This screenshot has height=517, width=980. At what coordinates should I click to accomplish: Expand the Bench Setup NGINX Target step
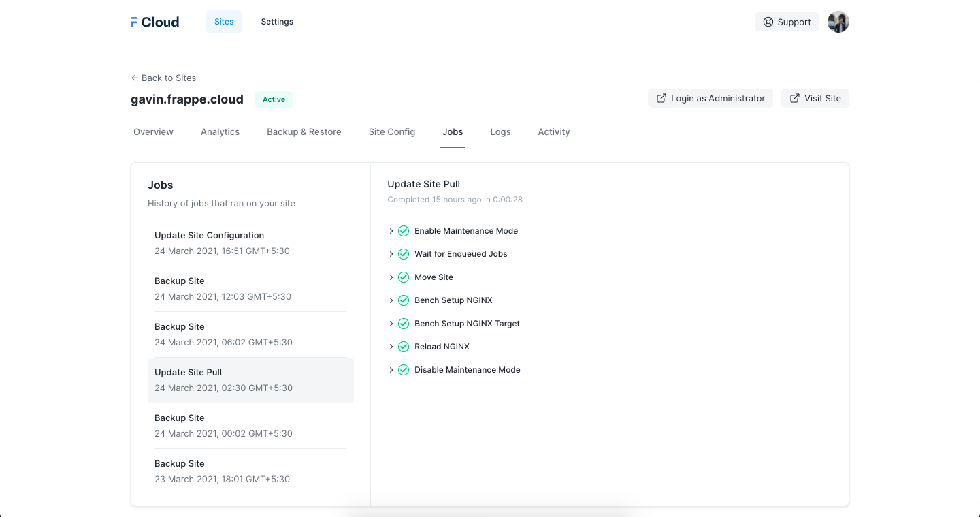pyautogui.click(x=391, y=324)
